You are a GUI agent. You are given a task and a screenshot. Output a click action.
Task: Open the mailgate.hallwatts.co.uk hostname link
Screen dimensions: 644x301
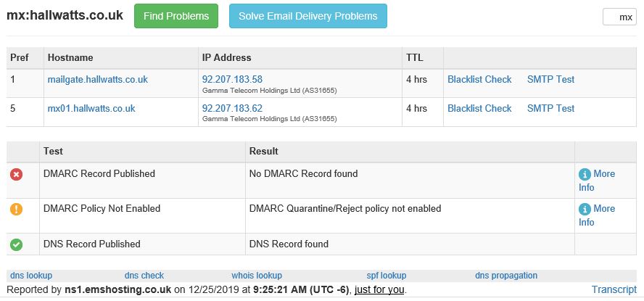(98, 79)
